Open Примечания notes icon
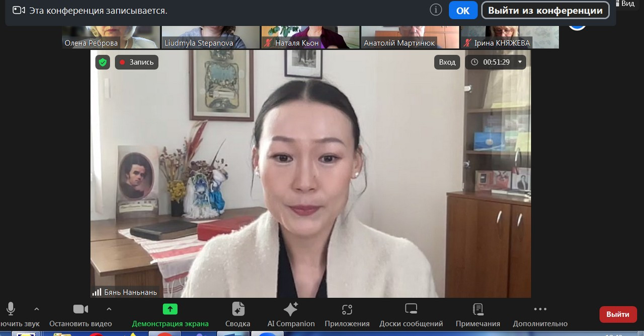This screenshot has height=336, width=644. click(x=478, y=309)
